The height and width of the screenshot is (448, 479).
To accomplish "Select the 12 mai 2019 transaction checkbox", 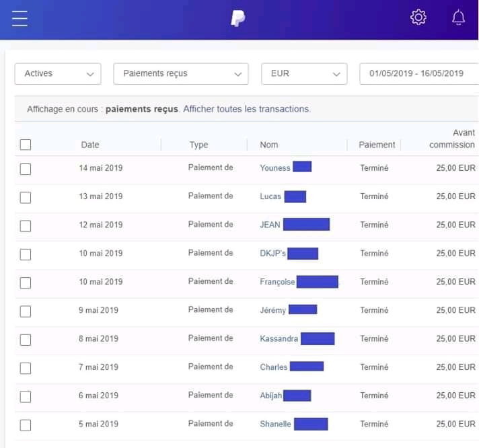I will (x=26, y=225).
